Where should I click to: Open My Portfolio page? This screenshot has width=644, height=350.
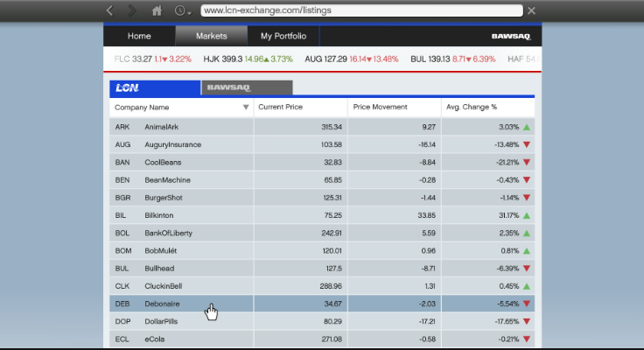point(283,36)
